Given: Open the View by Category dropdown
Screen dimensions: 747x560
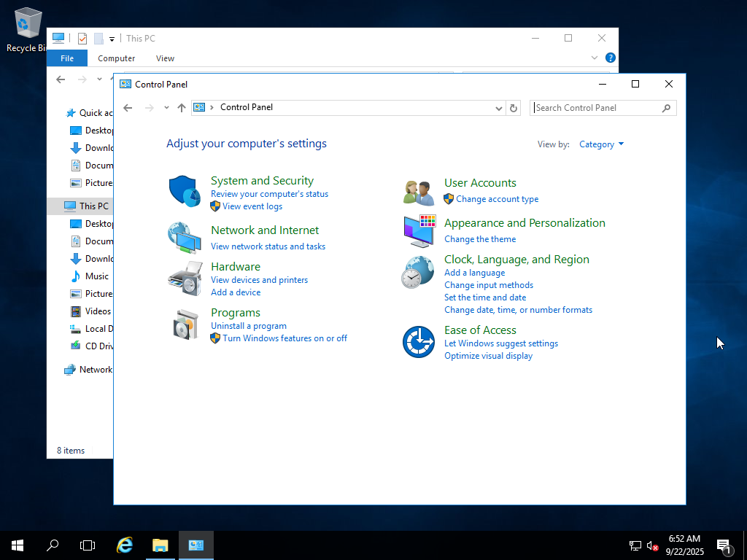Looking at the screenshot, I should [601, 144].
